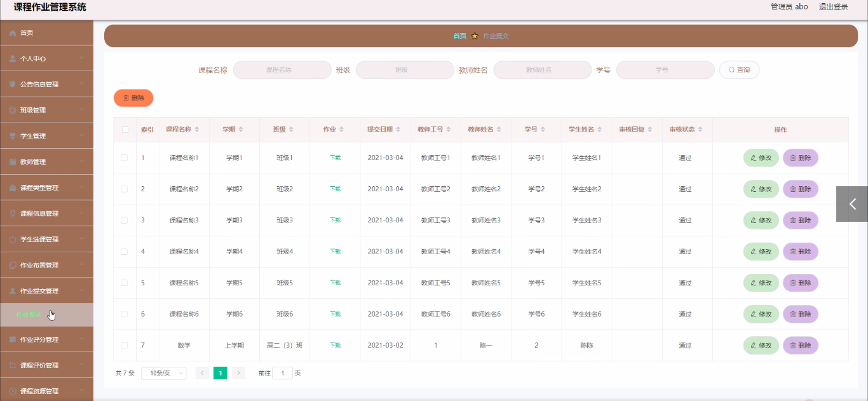Viewport: 868px width, 401px height.
Task: Click 删除 for 数学 row
Action: pos(801,345)
